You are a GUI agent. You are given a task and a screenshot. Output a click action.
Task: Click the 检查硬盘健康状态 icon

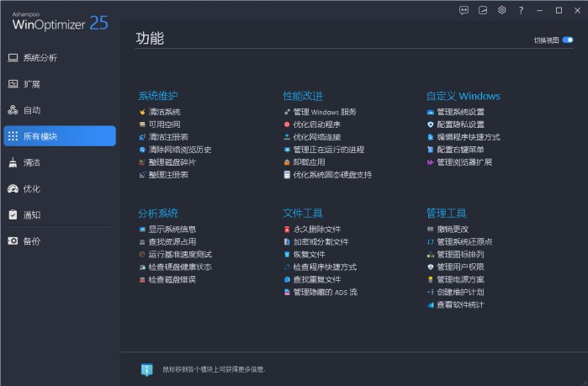point(142,267)
